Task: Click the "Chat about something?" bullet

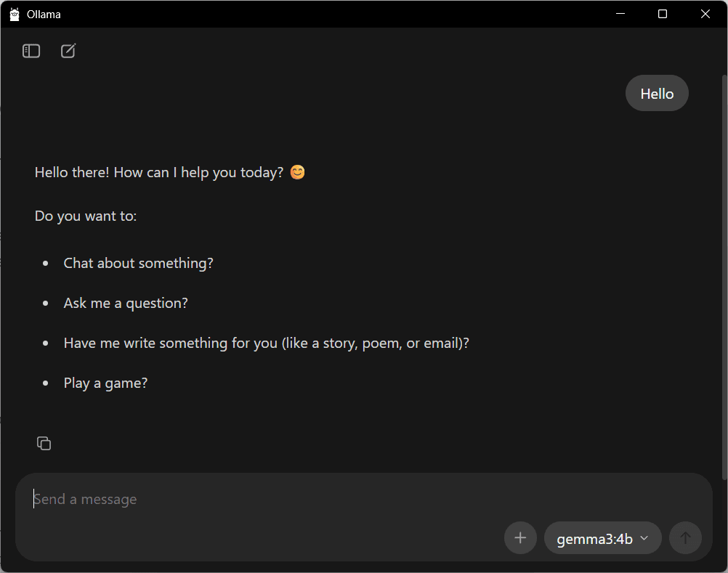Action: (138, 263)
